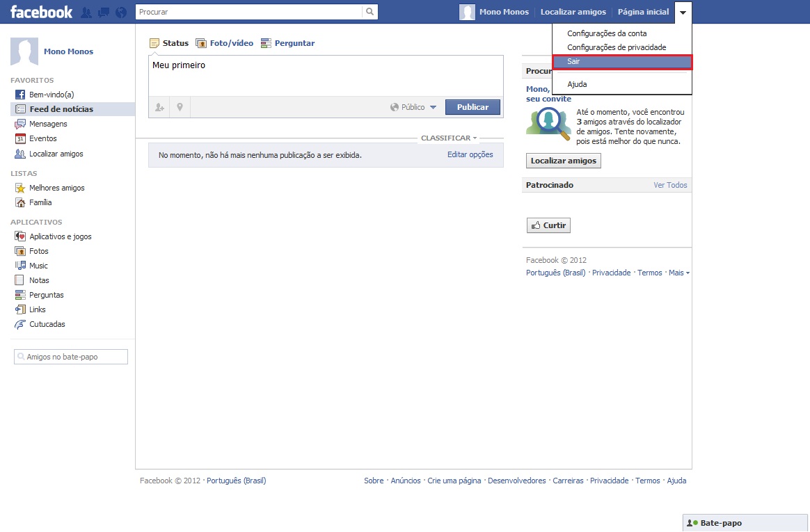The height and width of the screenshot is (532, 810).
Task: Select Ajuda in account menu
Action: [621, 84]
